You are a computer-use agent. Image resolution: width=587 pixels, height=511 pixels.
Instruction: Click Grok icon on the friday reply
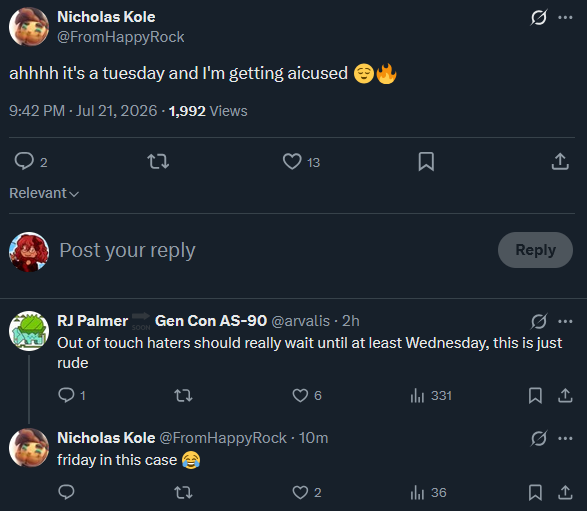(539, 438)
